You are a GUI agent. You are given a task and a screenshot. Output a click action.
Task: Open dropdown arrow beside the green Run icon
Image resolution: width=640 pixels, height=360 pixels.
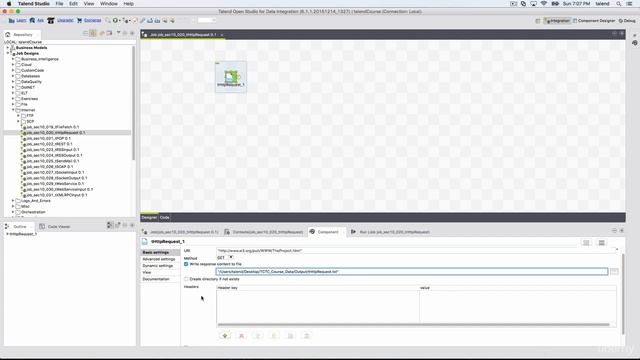120,20
